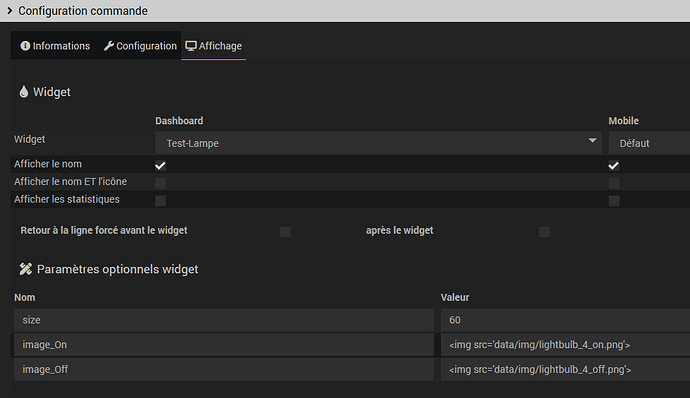This screenshot has height=398, width=690.
Task: Click the dropdown arrow of Test-Lampe select
Action: tap(592, 140)
